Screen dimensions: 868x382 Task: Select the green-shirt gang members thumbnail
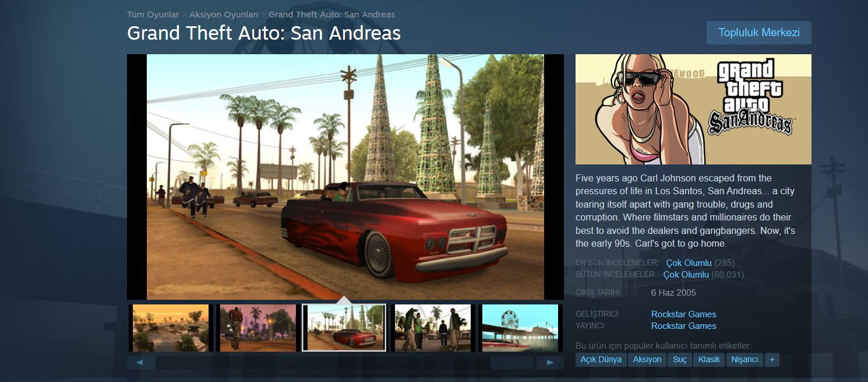click(x=433, y=328)
